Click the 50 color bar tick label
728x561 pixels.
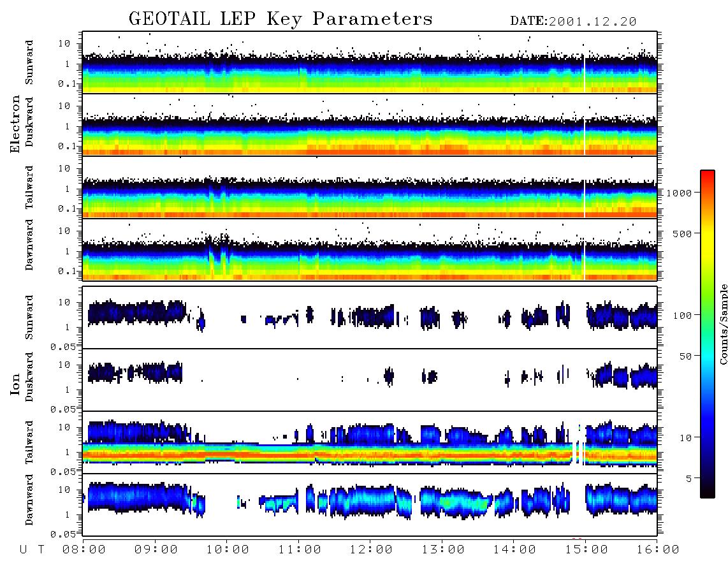[685, 356]
